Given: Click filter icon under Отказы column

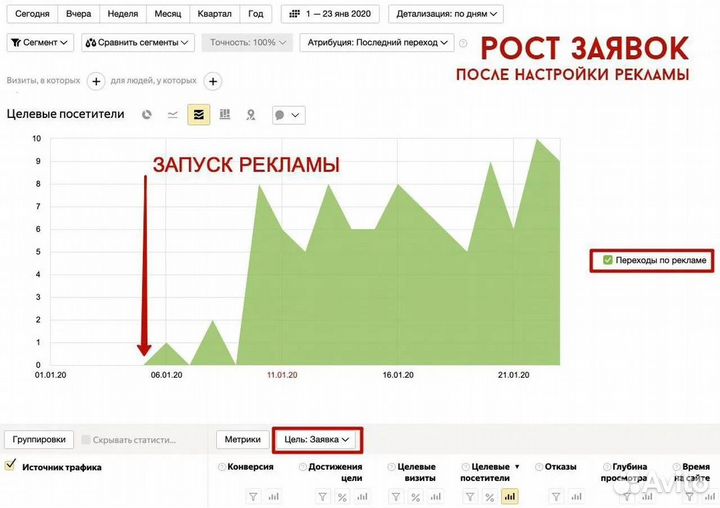Looking at the screenshot, I should (x=556, y=497).
